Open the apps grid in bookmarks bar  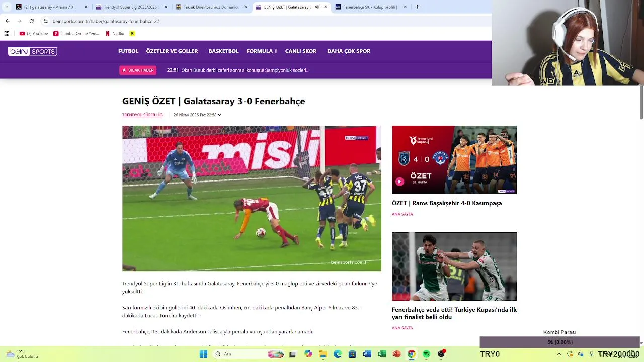pyautogui.click(x=7, y=33)
